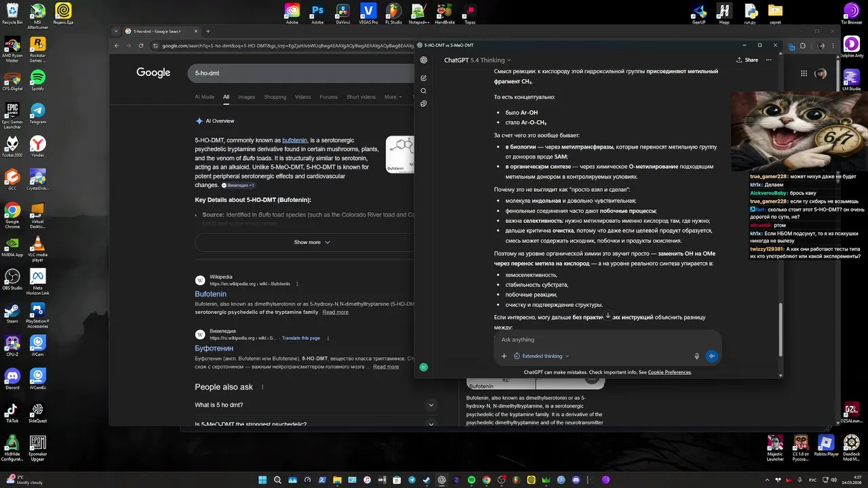Open People also ask options menu
This screenshot has width=868, height=488.
pyautogui.click(x=262, y=387)
